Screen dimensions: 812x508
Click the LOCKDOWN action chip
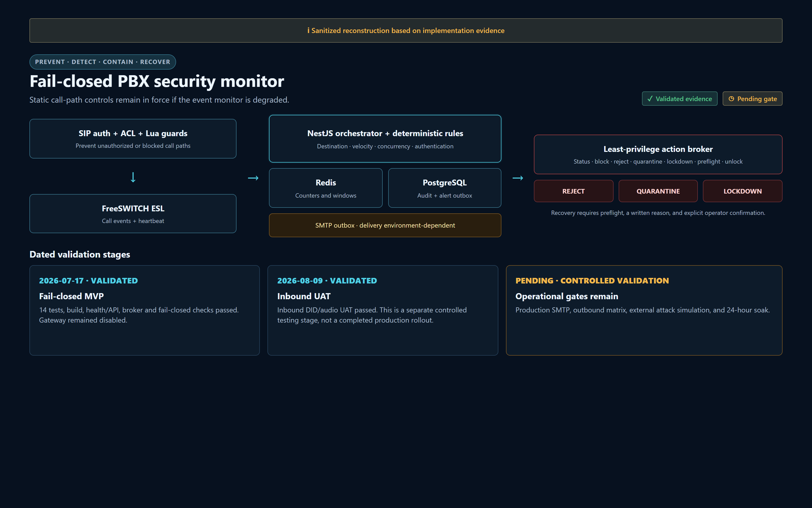coord(742,191)
